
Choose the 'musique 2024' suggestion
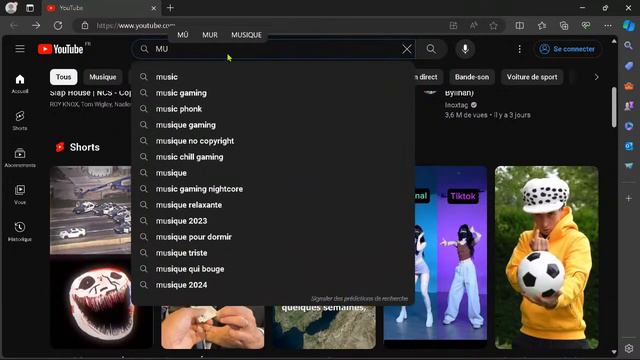(273, 285)
